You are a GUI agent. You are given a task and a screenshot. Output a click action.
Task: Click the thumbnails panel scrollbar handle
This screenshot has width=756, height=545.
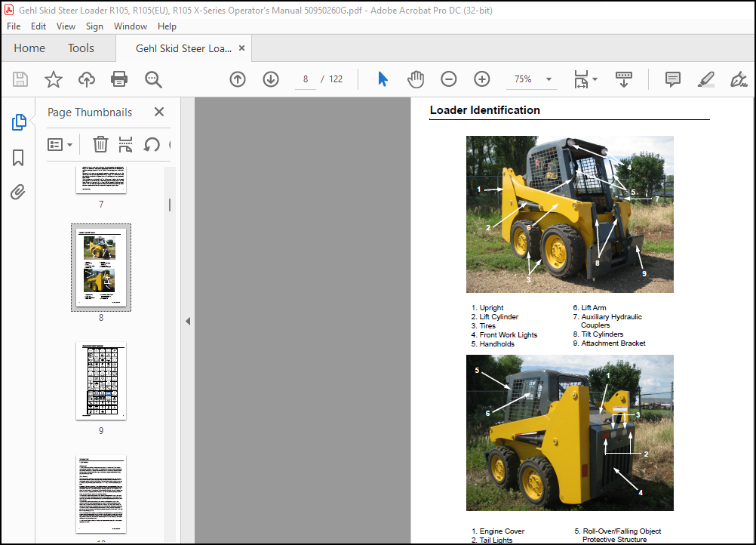coord(170,205)
